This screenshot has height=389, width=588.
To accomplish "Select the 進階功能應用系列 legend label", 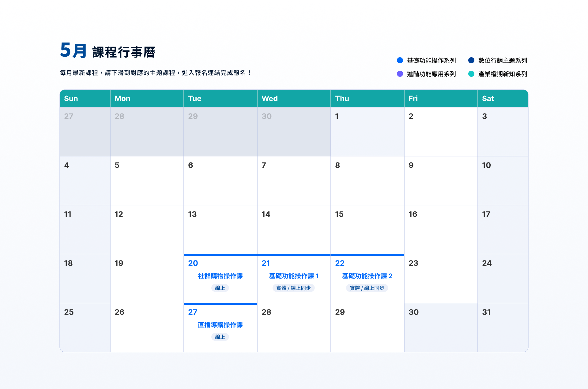I will [431, 74].
